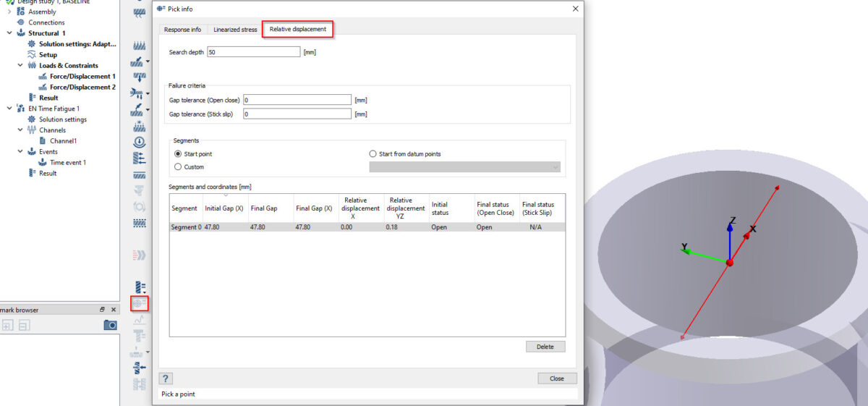Click the Solution settings gear icon under Structural
Image resolution: width=868 pixels, height=406 pixels.
click(x=32, y=44)
